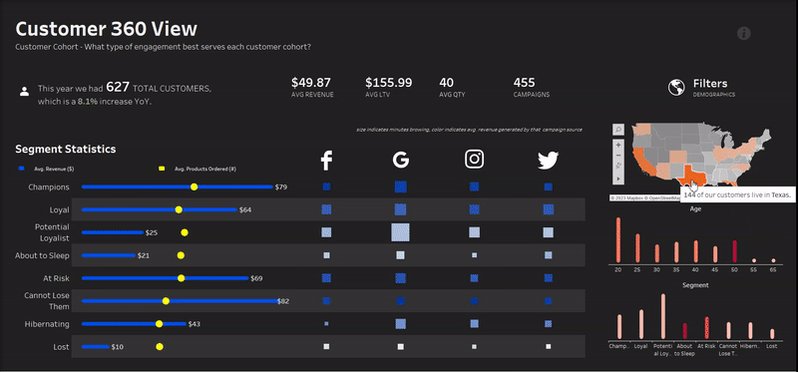This screenshot has height=372, width=798.
Task: Click the At Risk bar in Segment chart
Action: (x=707, y=328)
